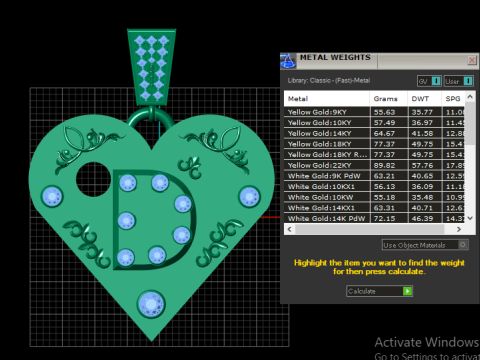Screen dimensions: 480x360
Task: Click the scroll up arrow of metal list
Action: (470, 97)
